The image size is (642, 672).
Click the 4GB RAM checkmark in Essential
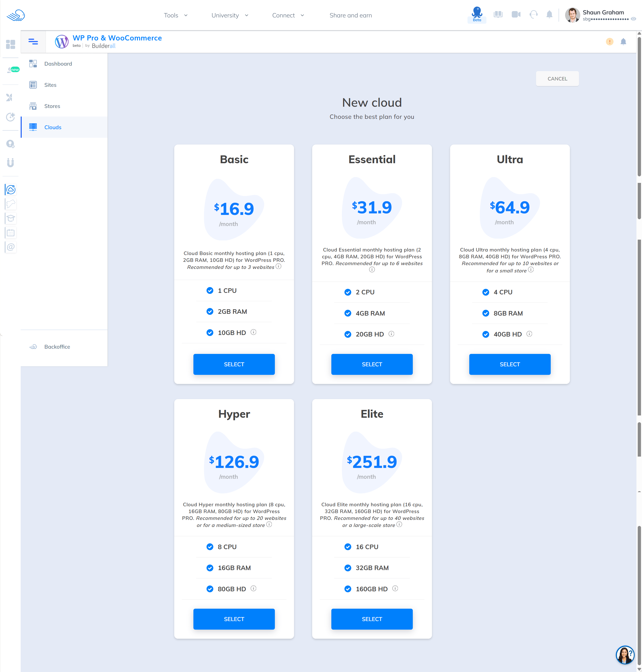point(348,313)
